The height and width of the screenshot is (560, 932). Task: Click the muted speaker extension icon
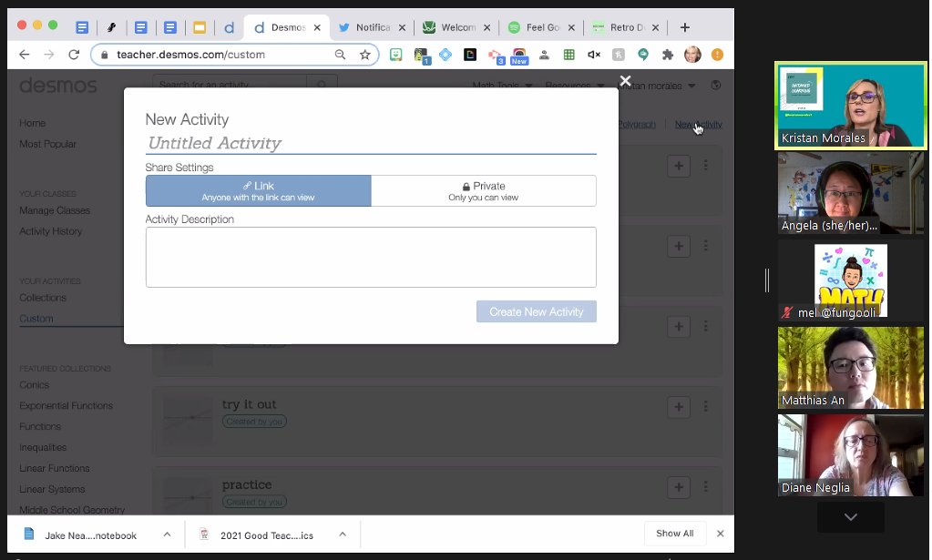594,55
